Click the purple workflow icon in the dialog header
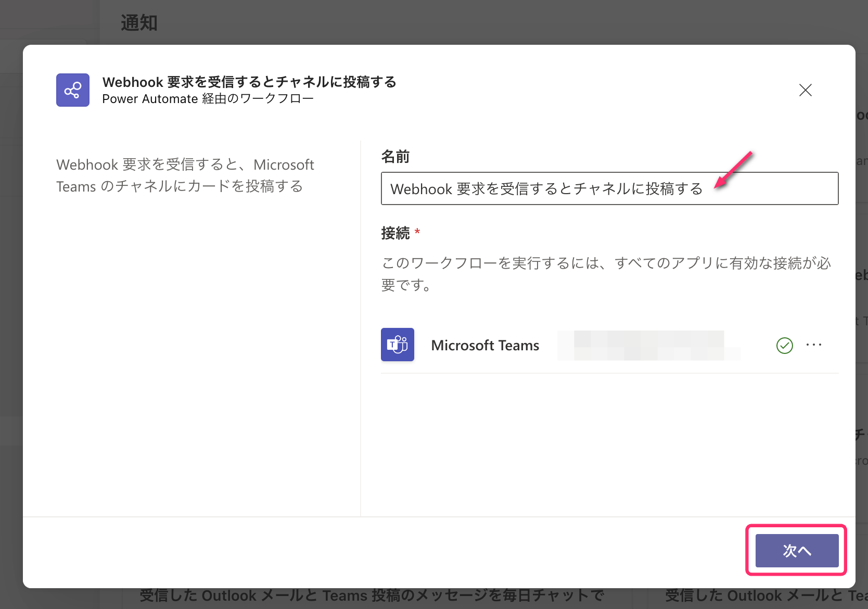This screenshot has width=868, height=609. coord(73,90)
